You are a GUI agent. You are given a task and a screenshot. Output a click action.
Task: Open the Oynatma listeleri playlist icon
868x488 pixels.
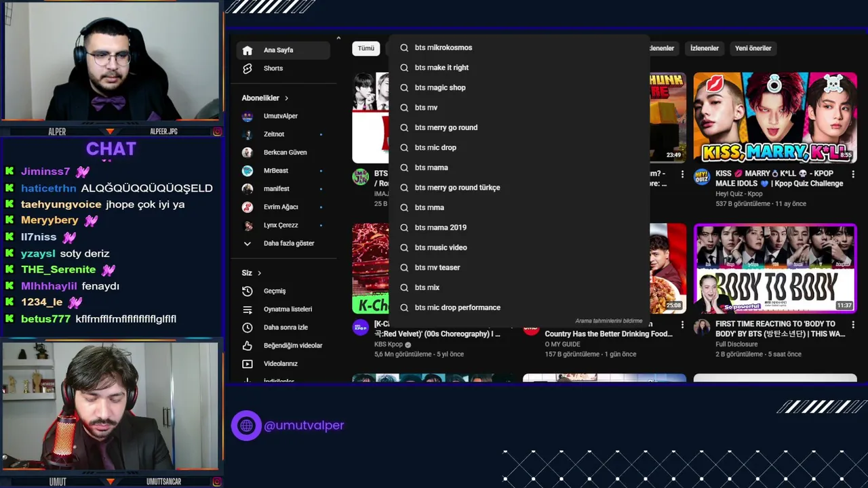248,309
